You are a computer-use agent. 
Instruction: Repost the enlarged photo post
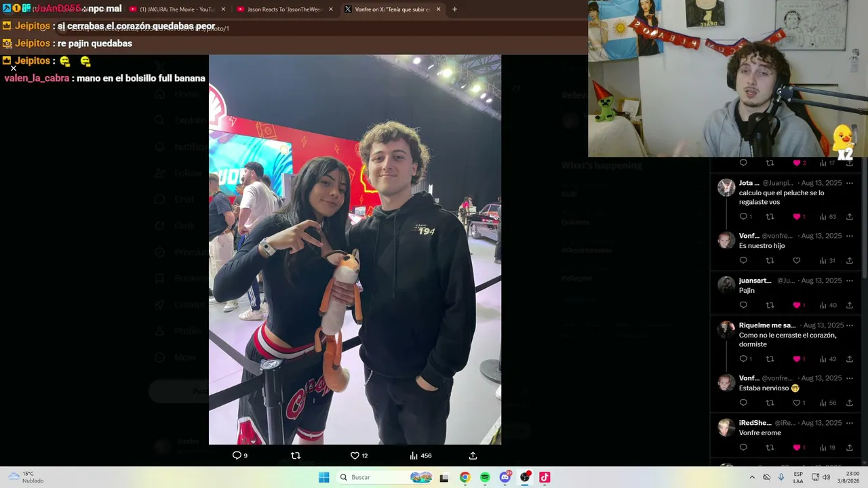coord(296,455)
